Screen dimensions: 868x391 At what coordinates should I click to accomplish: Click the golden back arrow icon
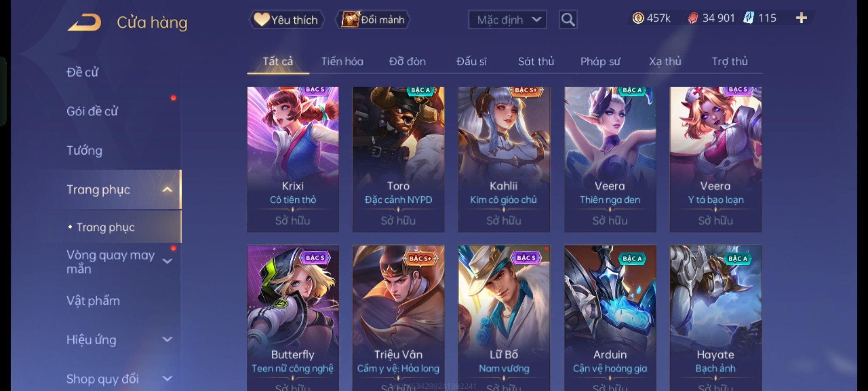coord(84,22)
